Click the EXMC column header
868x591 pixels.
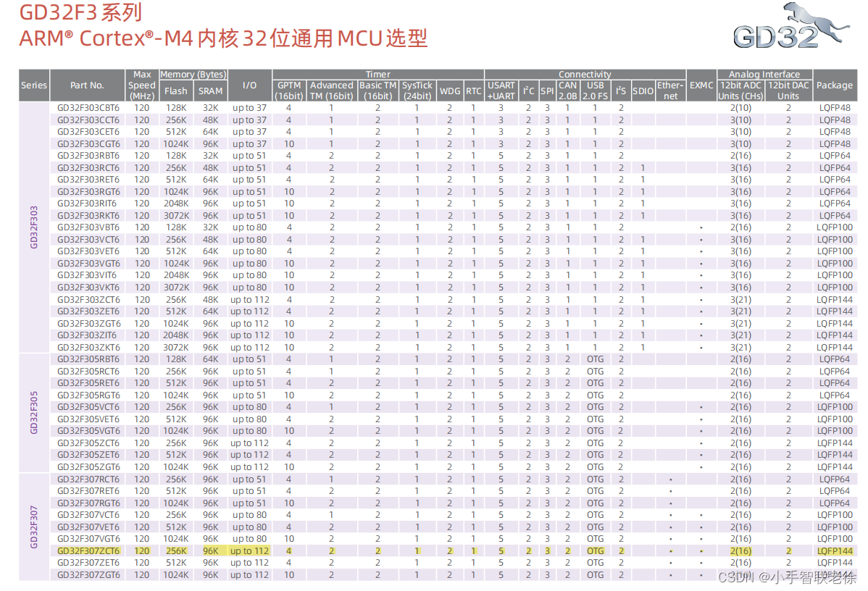[701, 85]
